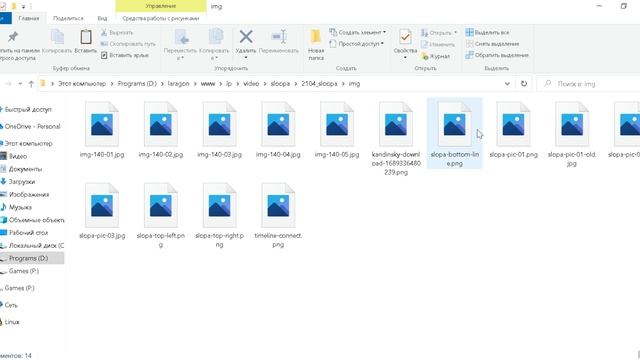This screenshot has height=360, width=640.
Task: Select Programs (D:) in the navigation pane
Action: click(28, 258)
